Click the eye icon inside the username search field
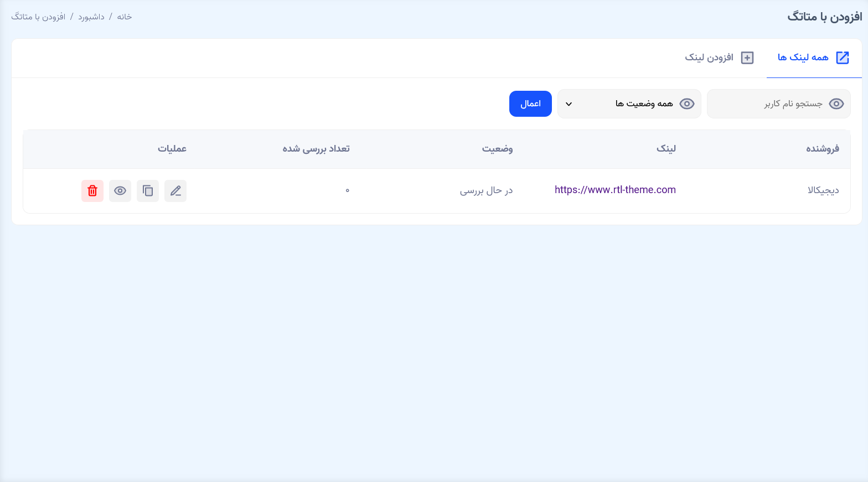The image size is (868, 482). [836, 104]
